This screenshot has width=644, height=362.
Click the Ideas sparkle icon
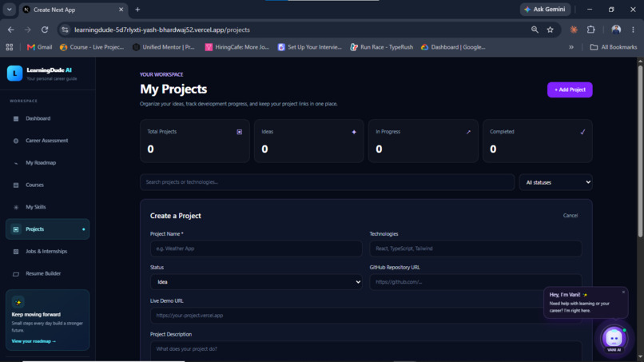tap(354, 132)
